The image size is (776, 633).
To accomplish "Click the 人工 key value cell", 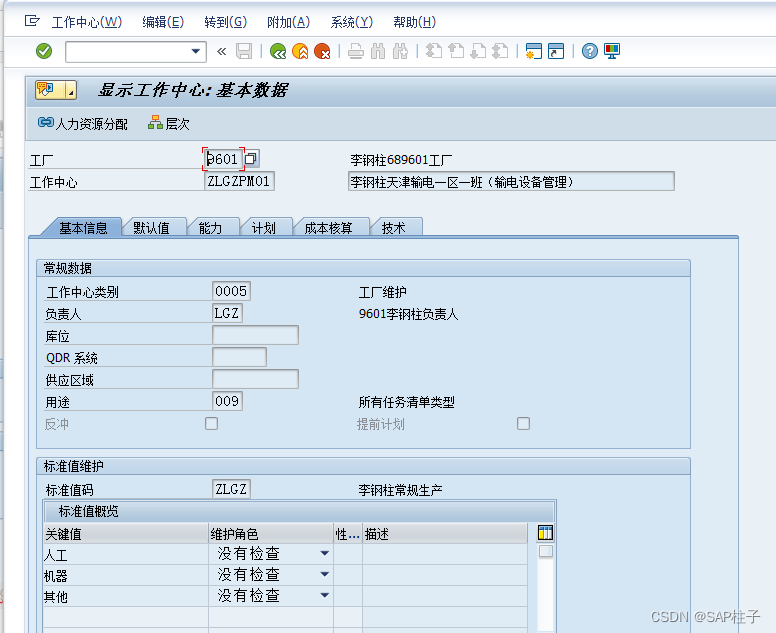I will coord(126,554).
